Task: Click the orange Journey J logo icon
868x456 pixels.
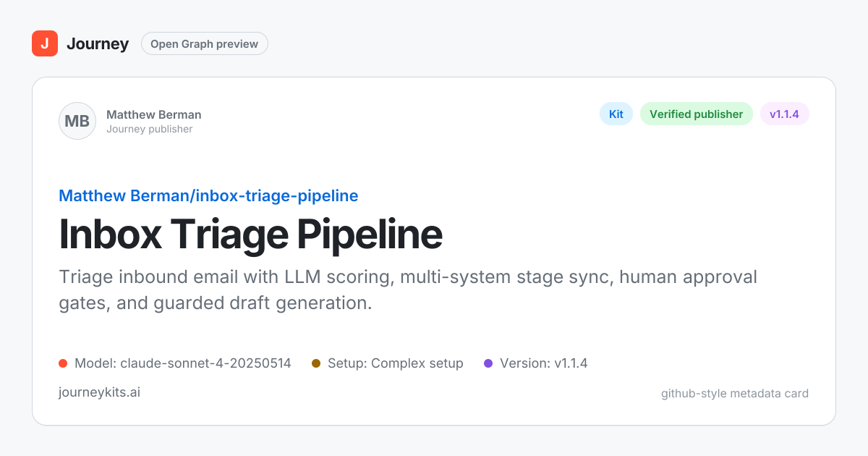Action: 44,43
